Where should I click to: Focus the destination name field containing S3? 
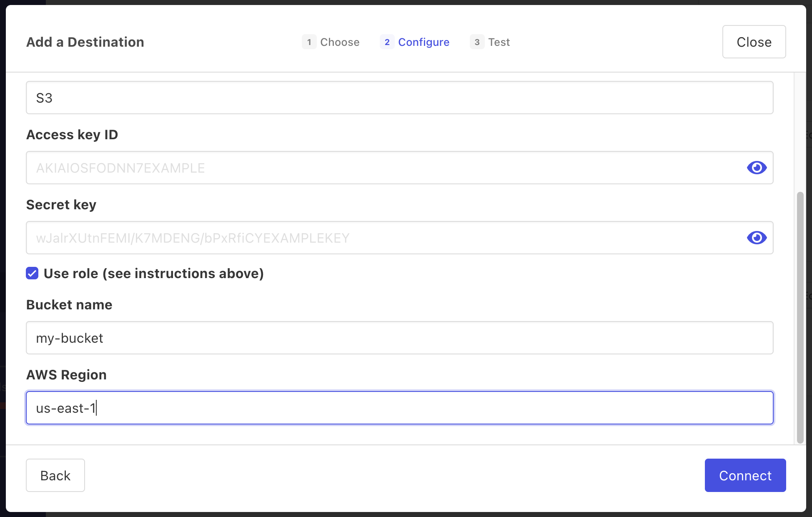(399, 98)
